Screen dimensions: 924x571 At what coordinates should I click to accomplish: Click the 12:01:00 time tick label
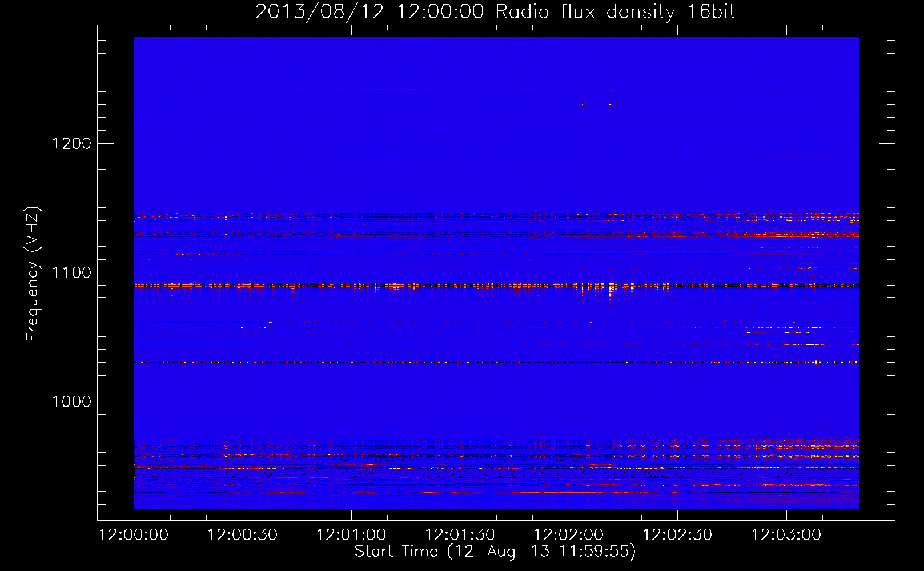point(351,535)
